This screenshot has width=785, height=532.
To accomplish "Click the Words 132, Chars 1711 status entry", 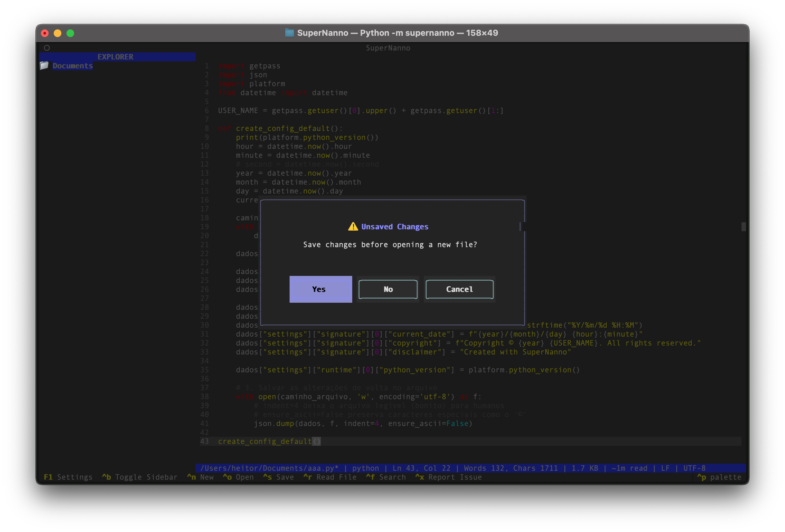I will click(x=511, y=468).
